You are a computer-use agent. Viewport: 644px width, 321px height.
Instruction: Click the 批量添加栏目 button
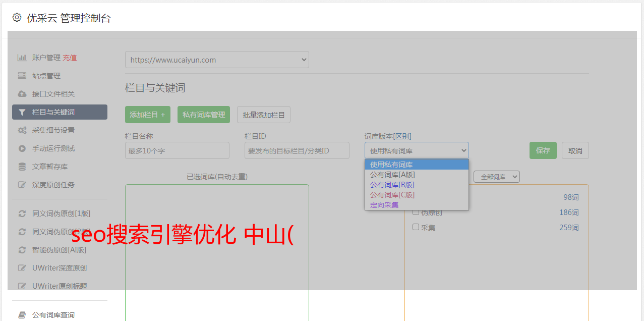(264, 115)
